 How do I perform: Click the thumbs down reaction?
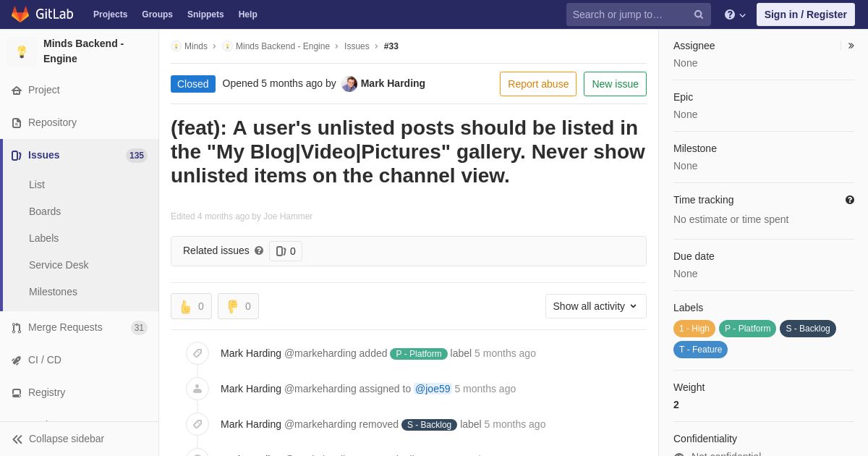(238, 306)
